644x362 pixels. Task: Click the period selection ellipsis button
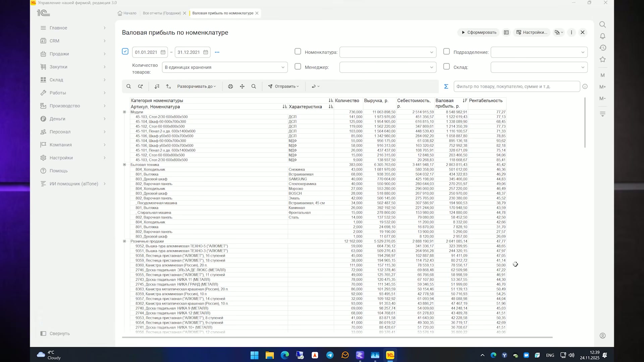(217, 52)
